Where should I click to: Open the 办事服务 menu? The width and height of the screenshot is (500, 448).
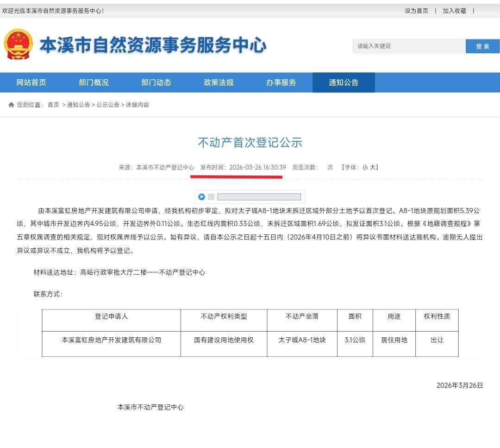click(281, 82)
